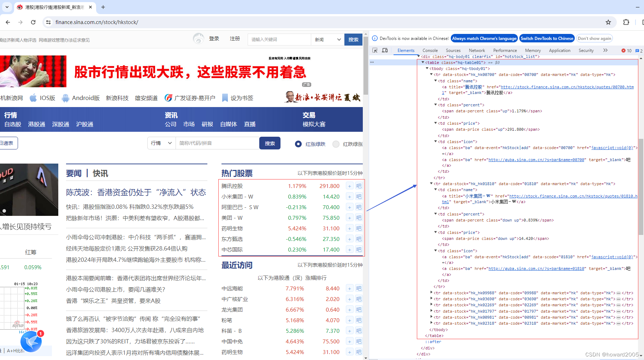Open the 新闻 search type dropdown

coord(327,40)
